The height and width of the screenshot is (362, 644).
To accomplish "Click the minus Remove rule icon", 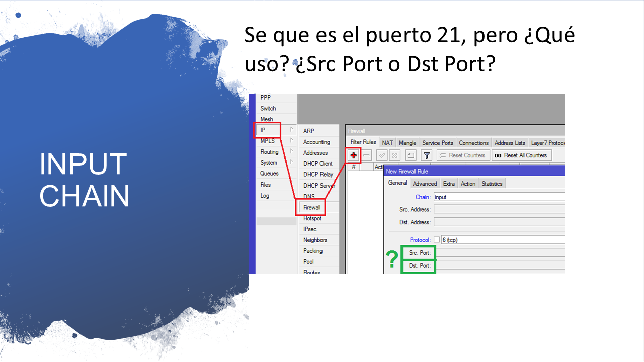I will pyautogui.click(x=367, y=155).
